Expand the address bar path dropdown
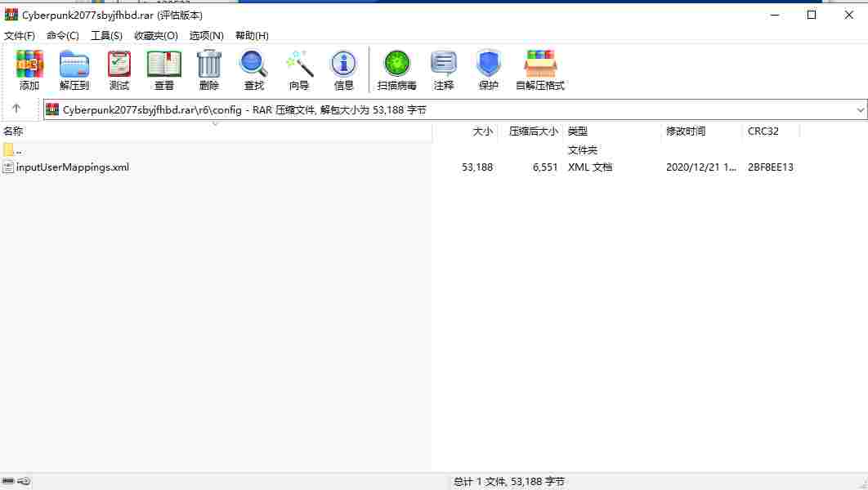 pos(861,109)
